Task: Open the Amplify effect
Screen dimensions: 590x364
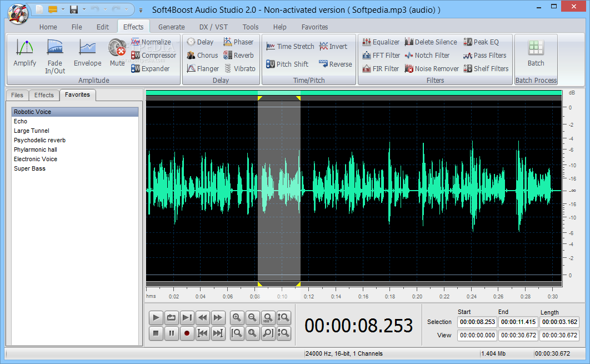Action: (25, 54)
